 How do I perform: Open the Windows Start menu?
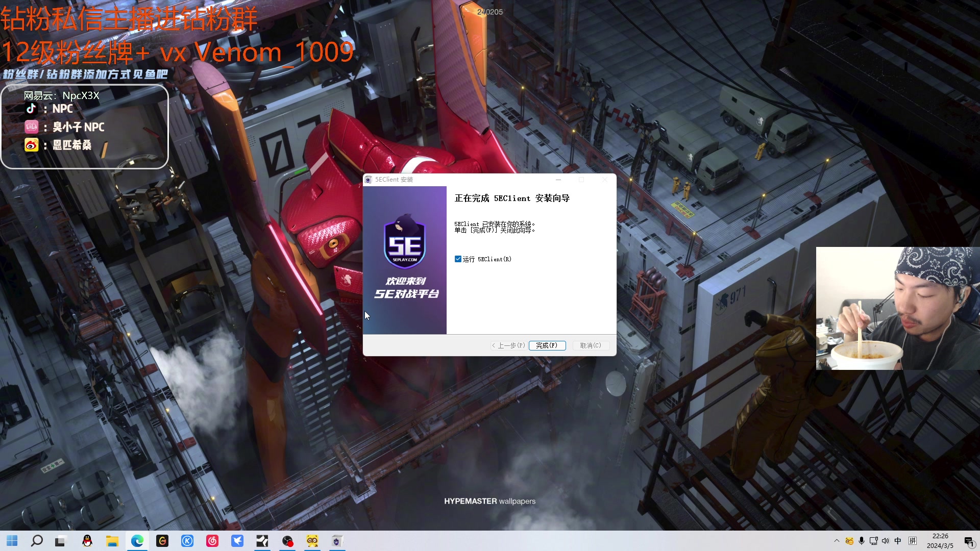point(12,541)
